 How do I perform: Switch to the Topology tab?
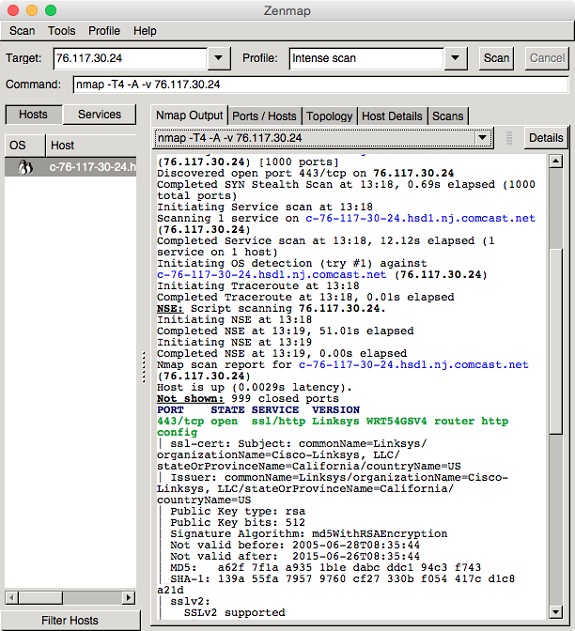[x=329, y=116]
